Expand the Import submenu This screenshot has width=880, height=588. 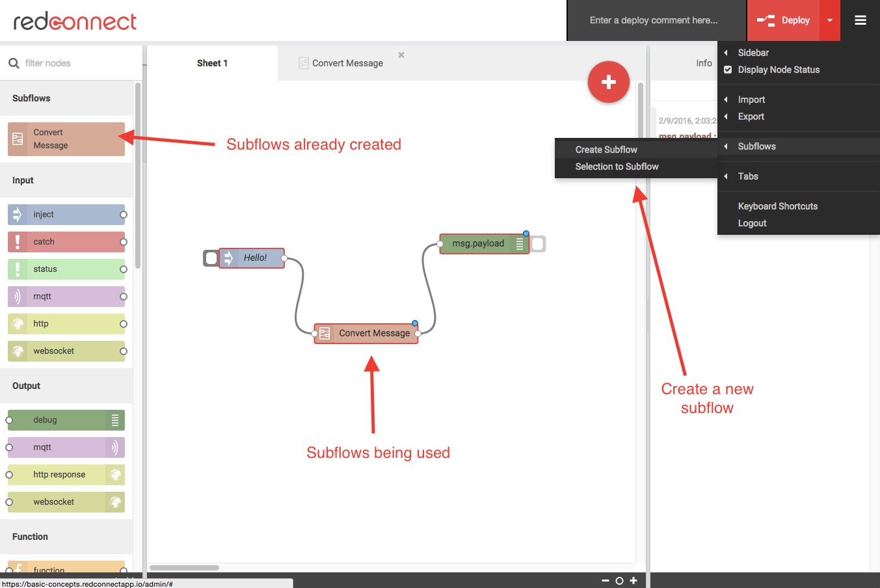(x=751, y=100)
